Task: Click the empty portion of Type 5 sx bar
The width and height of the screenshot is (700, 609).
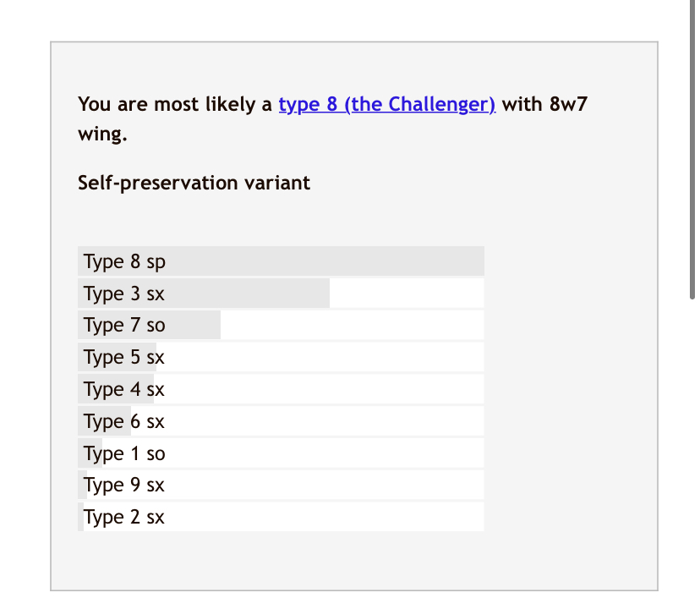Action: pyautogui.click(x=320, y=357)
